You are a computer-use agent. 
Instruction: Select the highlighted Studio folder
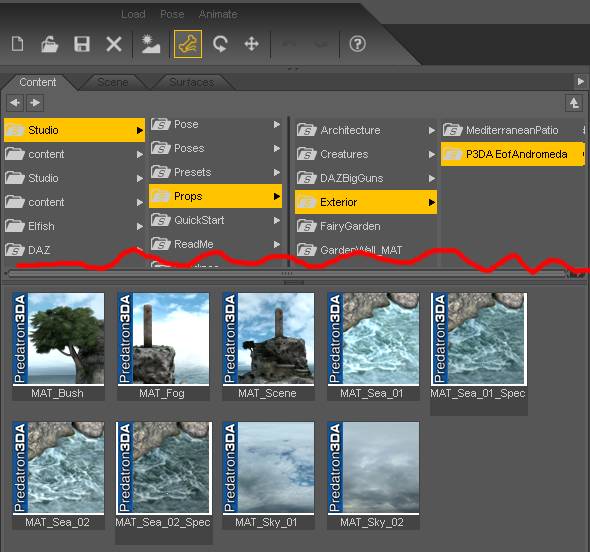point(74,130)
